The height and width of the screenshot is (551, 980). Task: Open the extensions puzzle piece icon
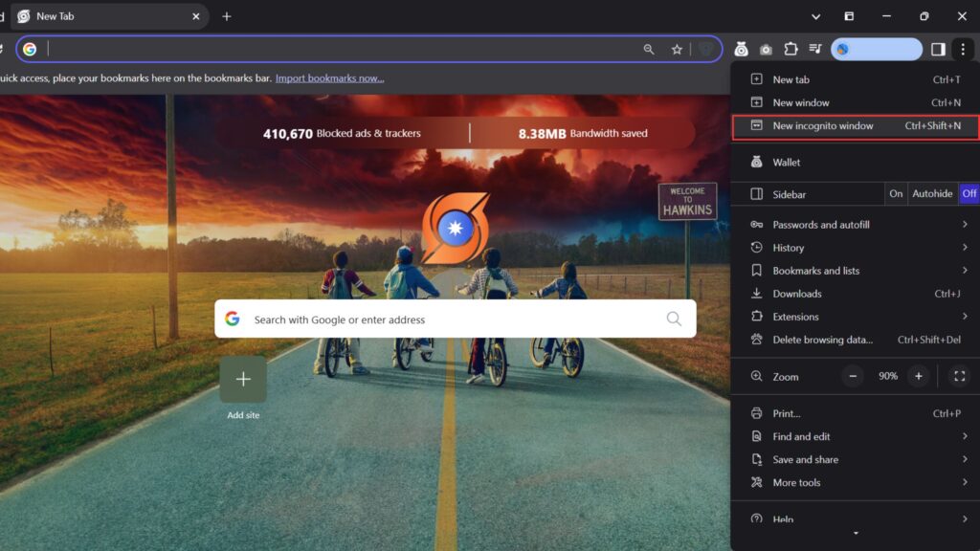tap(791, 50)
